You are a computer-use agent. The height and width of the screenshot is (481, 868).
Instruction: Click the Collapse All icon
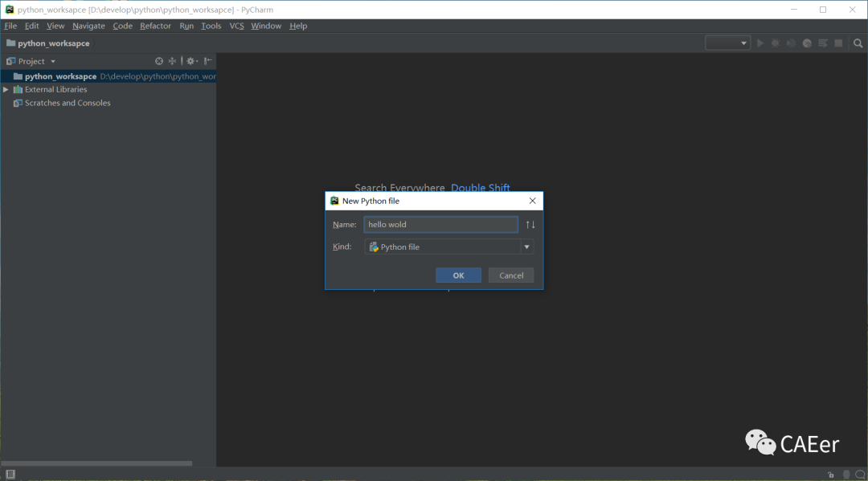click(172, 61)
